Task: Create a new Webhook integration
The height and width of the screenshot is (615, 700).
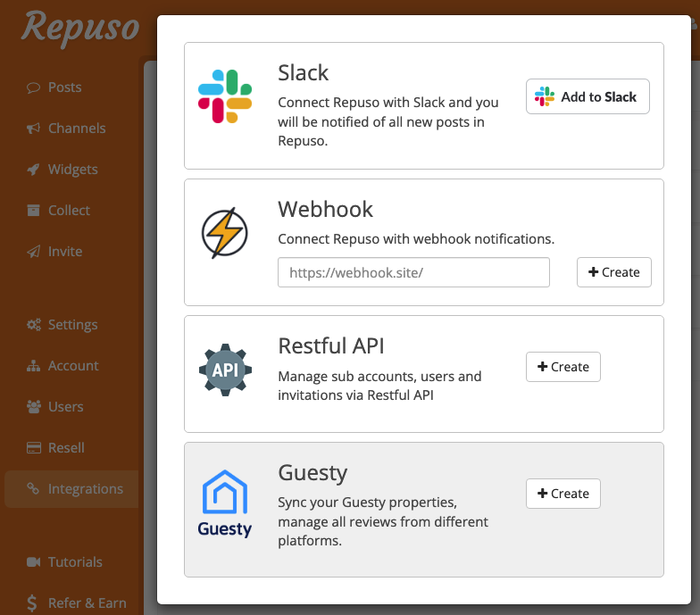Action: click(614, 272)
